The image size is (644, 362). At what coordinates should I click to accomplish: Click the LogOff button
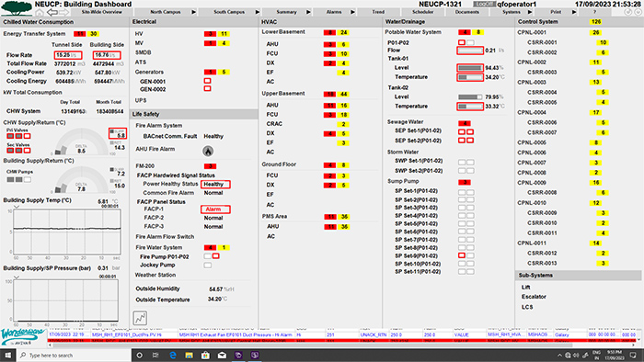click(484, 4)
